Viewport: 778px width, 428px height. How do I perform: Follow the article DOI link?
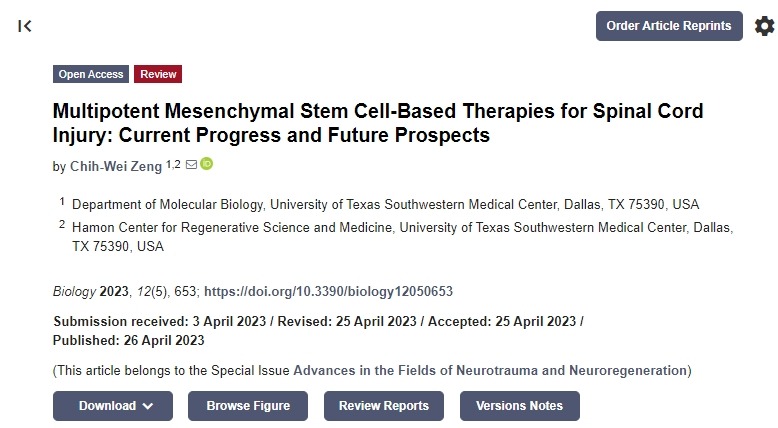pos(328,292)
